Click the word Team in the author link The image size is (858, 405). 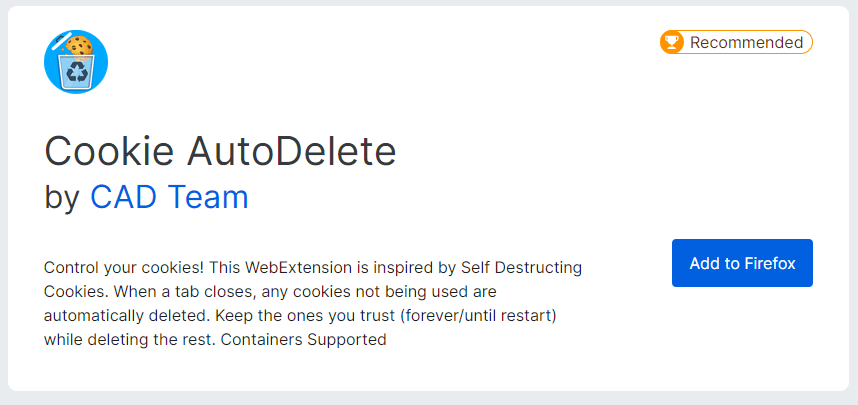208,197
